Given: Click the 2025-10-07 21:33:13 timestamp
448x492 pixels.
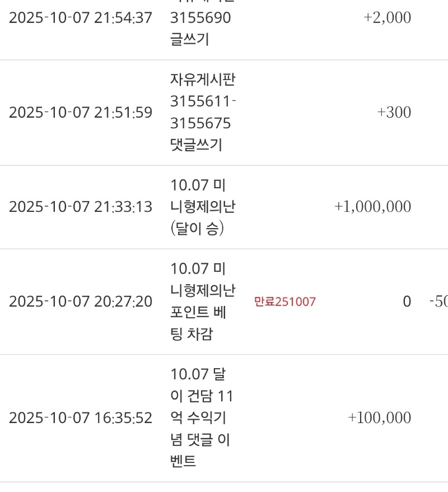Looking at the screenshot, I should tap(81, 207).
